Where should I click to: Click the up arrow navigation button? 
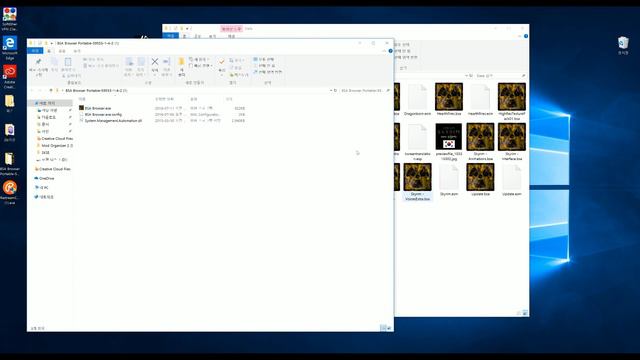[x=51, y=90]
